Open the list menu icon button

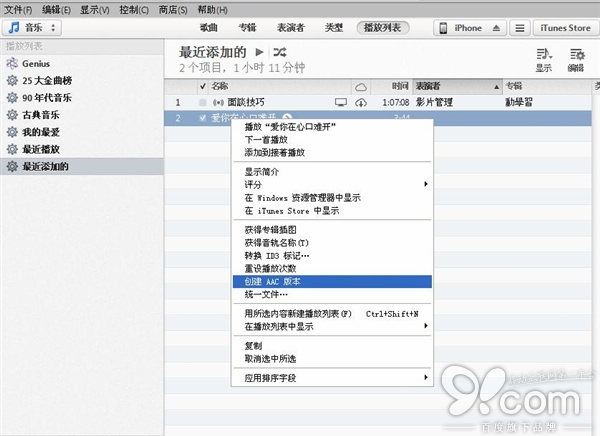pyautogui.click(x=520, y=28)
